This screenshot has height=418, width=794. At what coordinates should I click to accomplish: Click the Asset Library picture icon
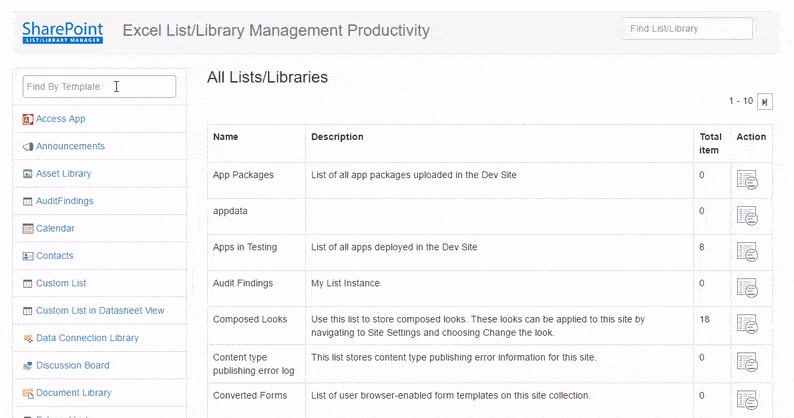(x=28, y=174)
